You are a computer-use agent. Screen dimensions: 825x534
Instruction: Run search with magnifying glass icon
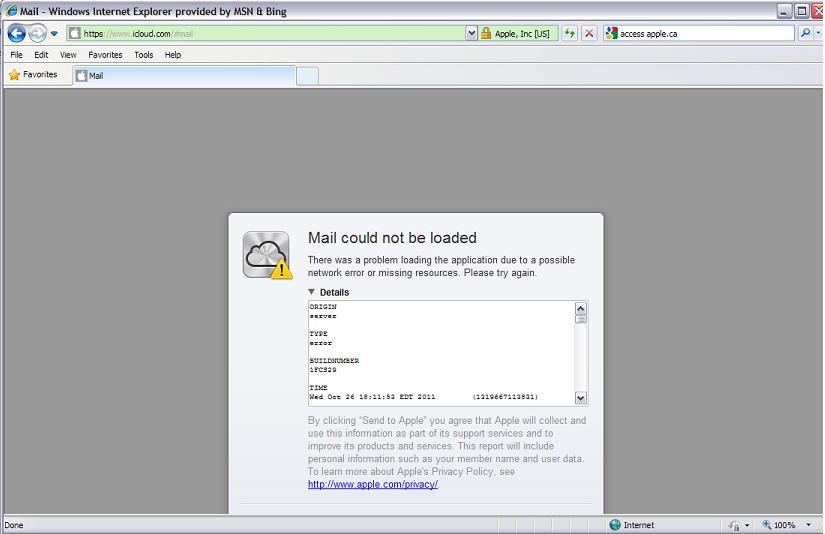[x=805, y=33]
